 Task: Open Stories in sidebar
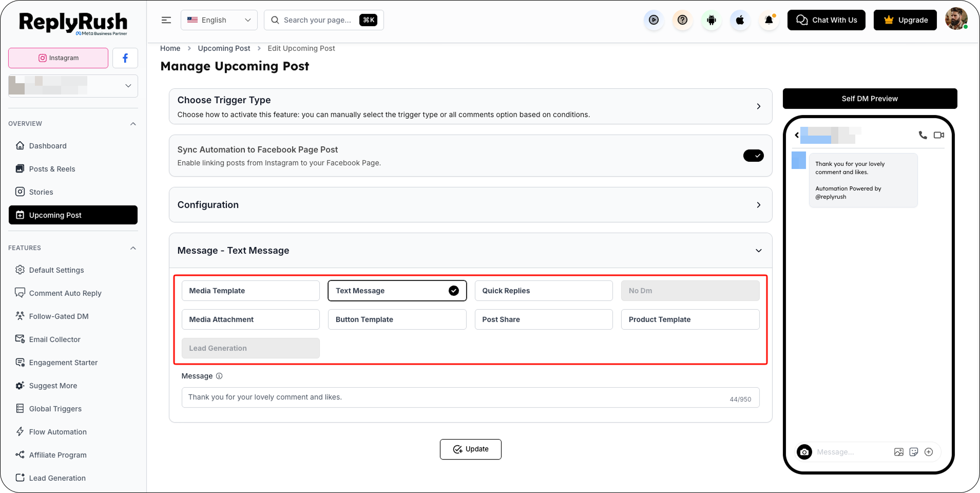pyautogui.click(x=73, y=192)
